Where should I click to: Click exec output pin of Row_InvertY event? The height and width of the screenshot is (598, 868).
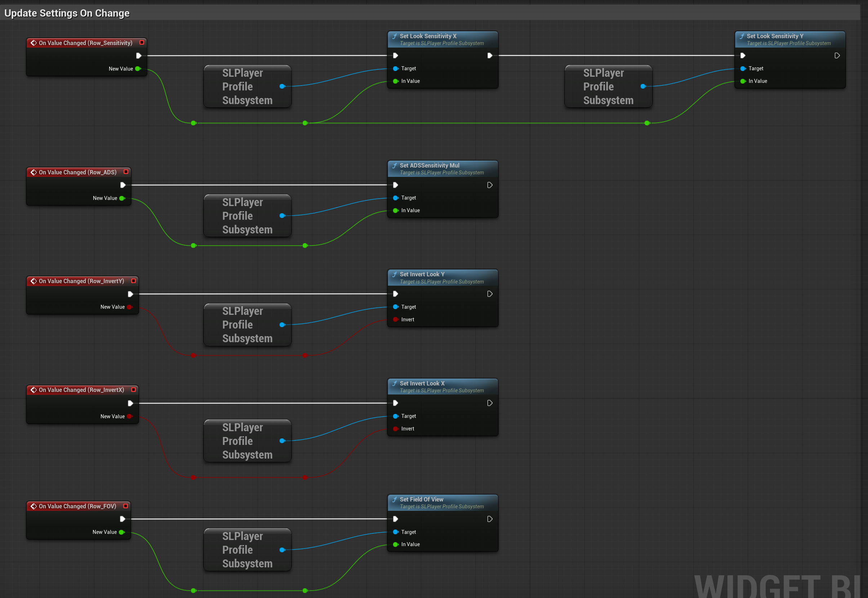click(130, 294)
